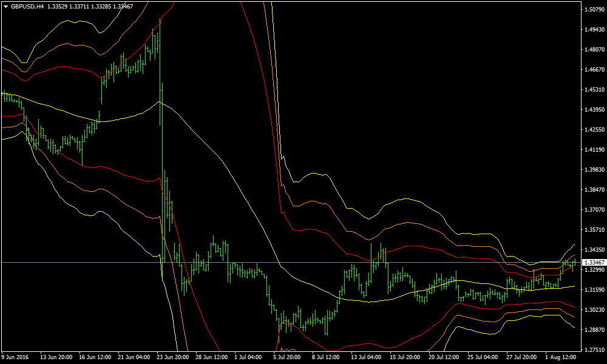
Task: Click the triangle arrow beside GBPUSD,H4
Action: 5,6
